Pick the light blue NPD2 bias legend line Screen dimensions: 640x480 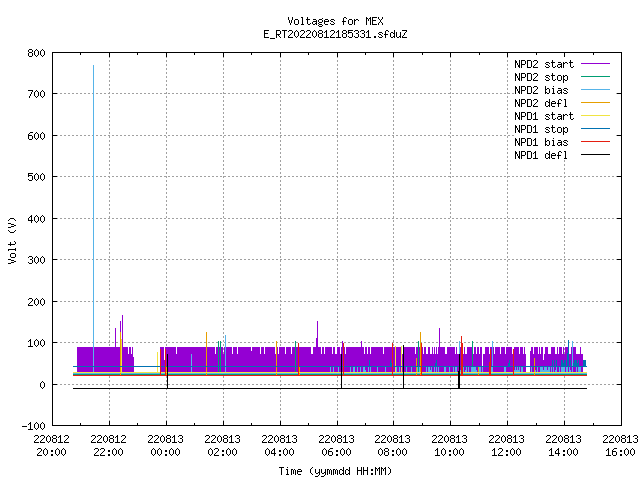595,90
